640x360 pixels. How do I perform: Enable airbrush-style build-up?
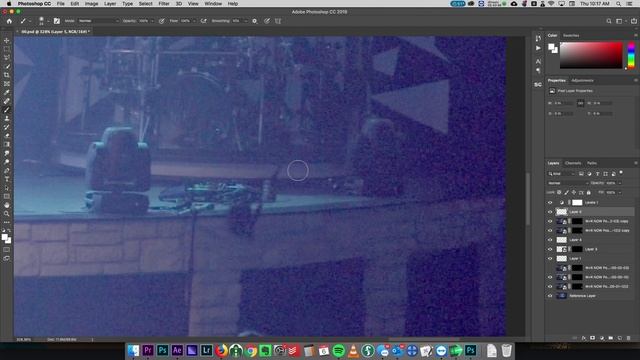203,21
